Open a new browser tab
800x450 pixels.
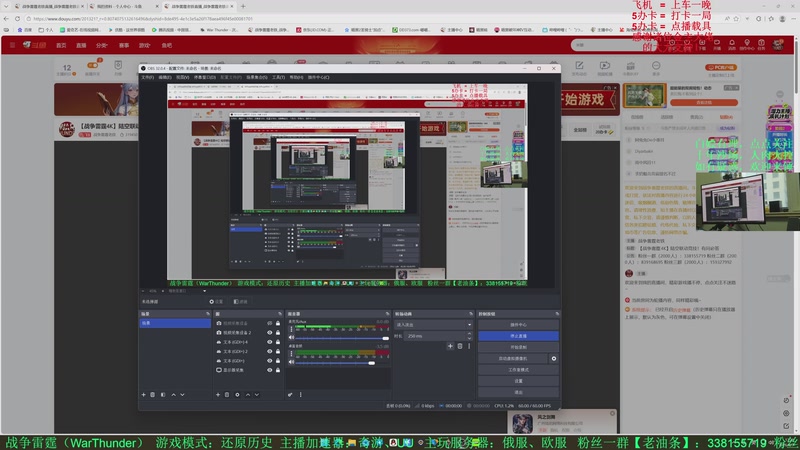click(x=243, y=6)
